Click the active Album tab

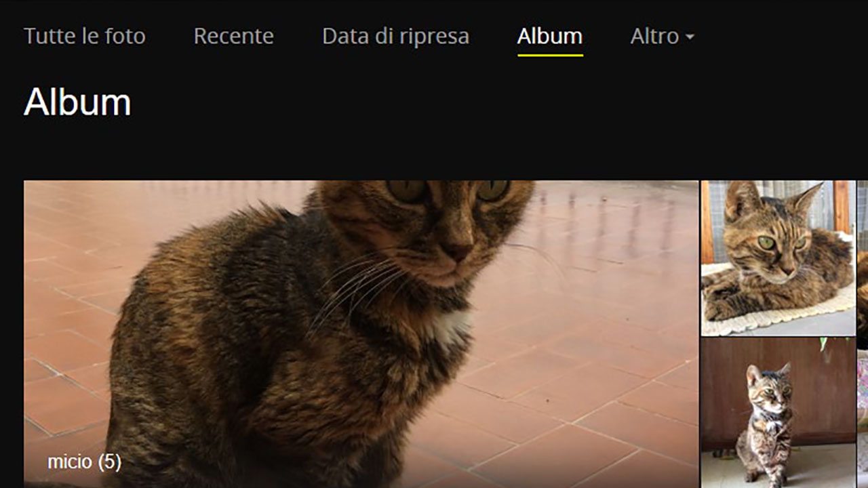(549, 36)
